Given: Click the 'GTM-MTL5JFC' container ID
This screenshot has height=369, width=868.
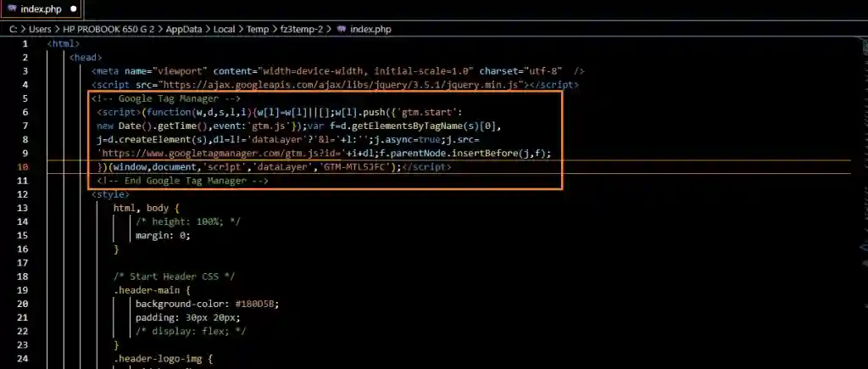Looking at the screenshot, I should (354, 167).
